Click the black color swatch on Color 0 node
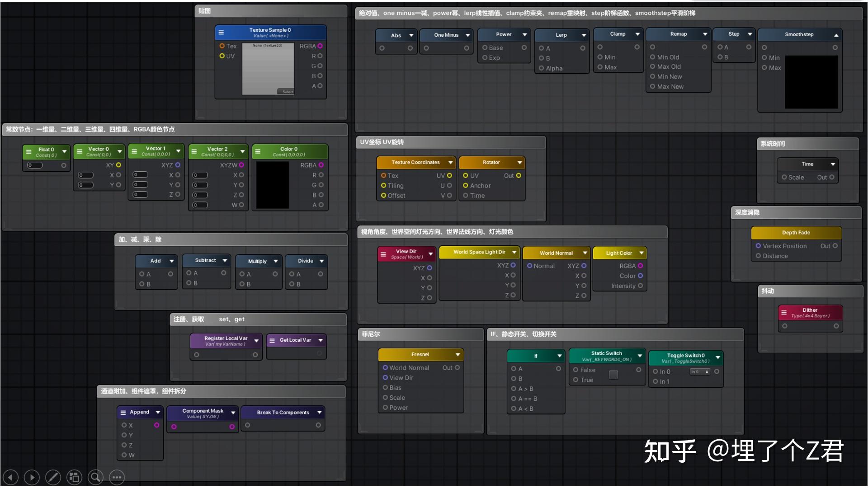The width and height of the screenshot is (868, 488). coord(272,185)
